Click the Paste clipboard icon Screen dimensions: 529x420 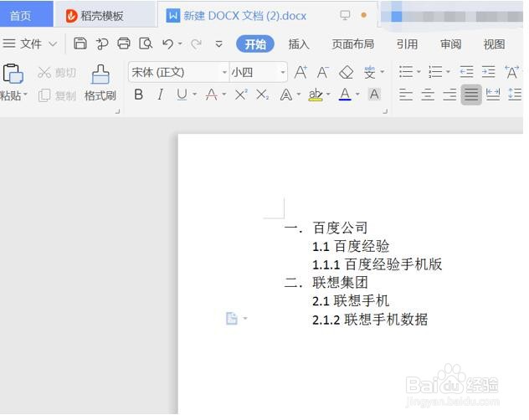(x=13, y=73)
